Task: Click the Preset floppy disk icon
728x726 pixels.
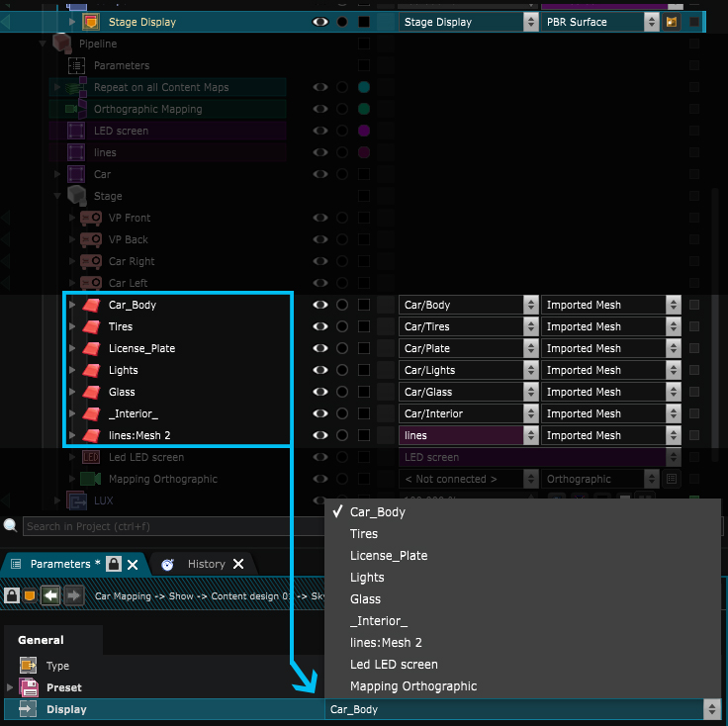Action: coord(29,687)
